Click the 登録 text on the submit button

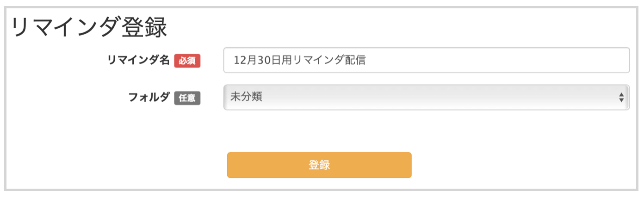(319, 165)
